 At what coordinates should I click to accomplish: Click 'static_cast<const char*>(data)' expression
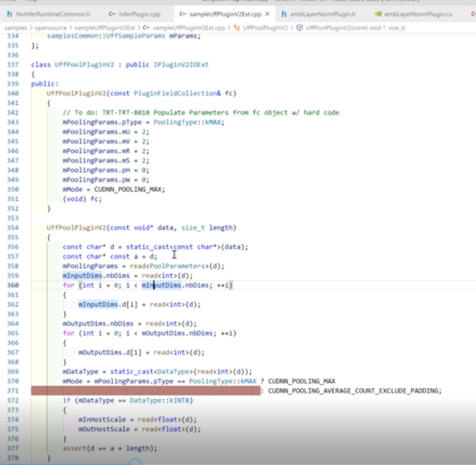pos(185,247)
